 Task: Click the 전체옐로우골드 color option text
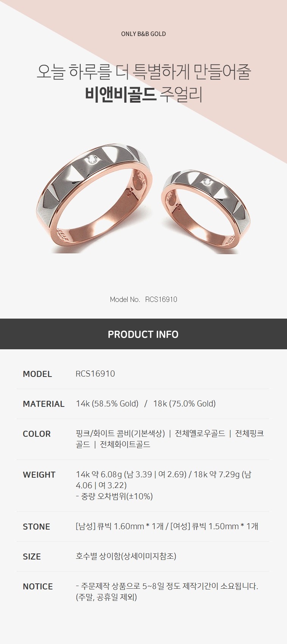[x=200, y=433]
